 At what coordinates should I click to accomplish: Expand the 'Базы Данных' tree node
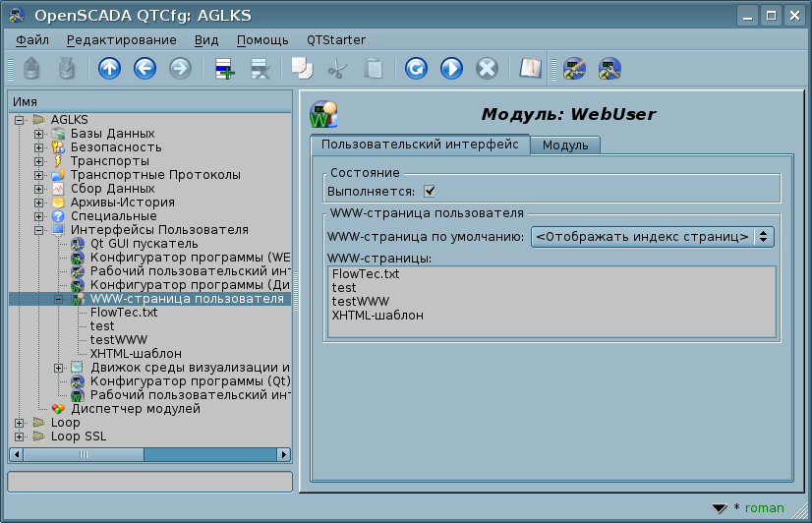[x=38, y=134]
